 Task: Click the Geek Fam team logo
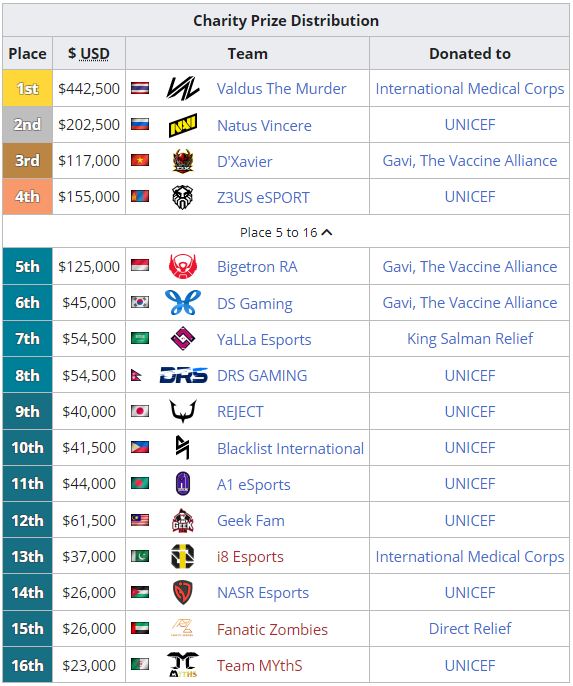183,521
